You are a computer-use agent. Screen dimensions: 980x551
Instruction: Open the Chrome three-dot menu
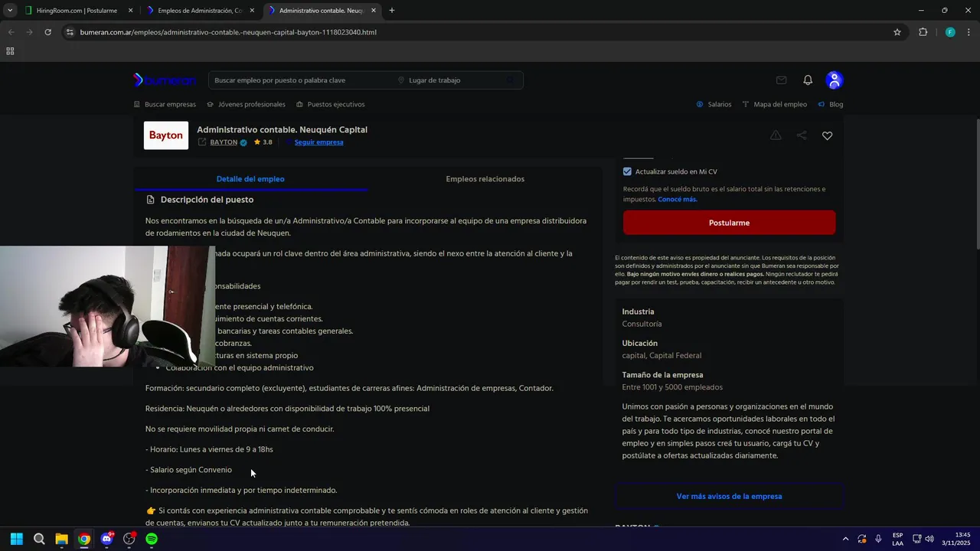[969, 32]
